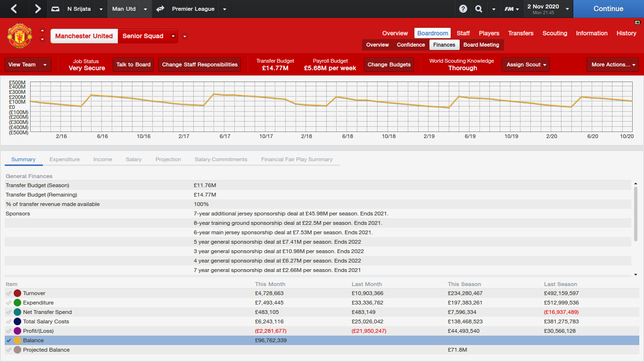The width and height of the screenshot is (644, 362).
Task: Open the date dropdown arrow
Action: [x=567, y=9]
